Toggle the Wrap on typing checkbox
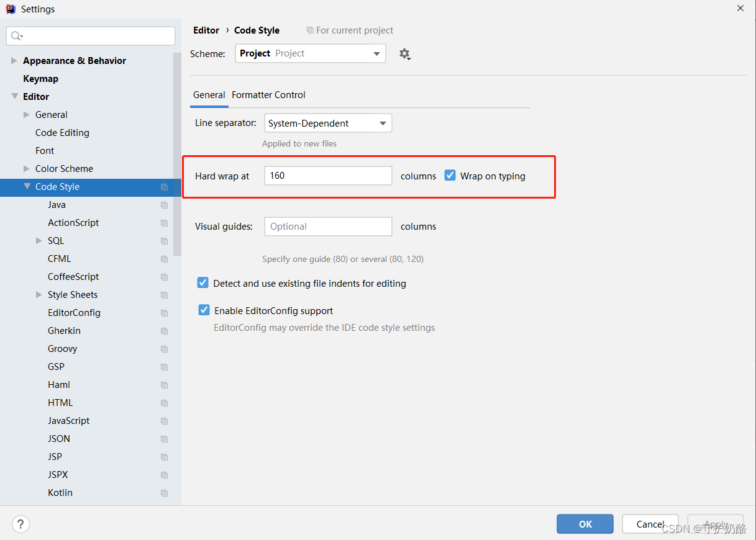The height and width of the screenshot is (540, 756). (450, 176)
